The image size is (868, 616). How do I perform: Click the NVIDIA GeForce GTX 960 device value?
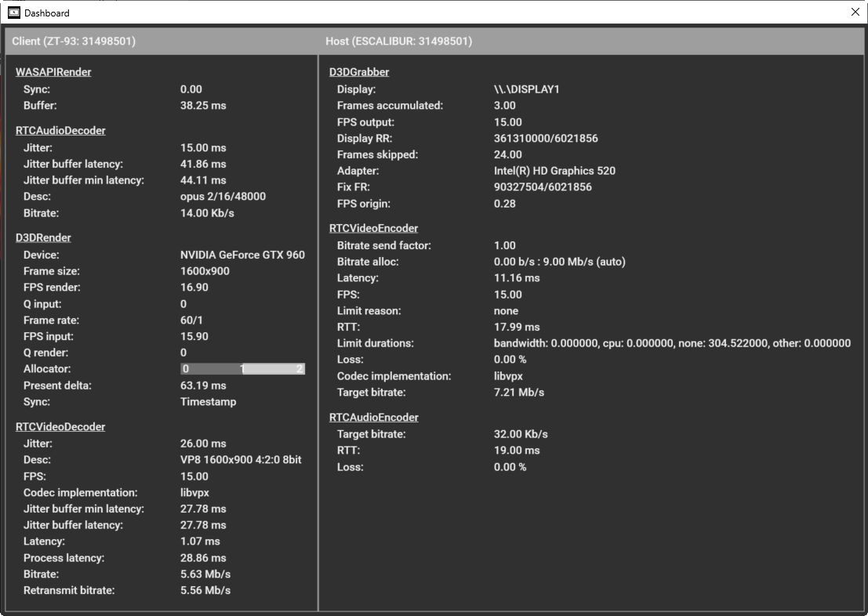(242, 255)
